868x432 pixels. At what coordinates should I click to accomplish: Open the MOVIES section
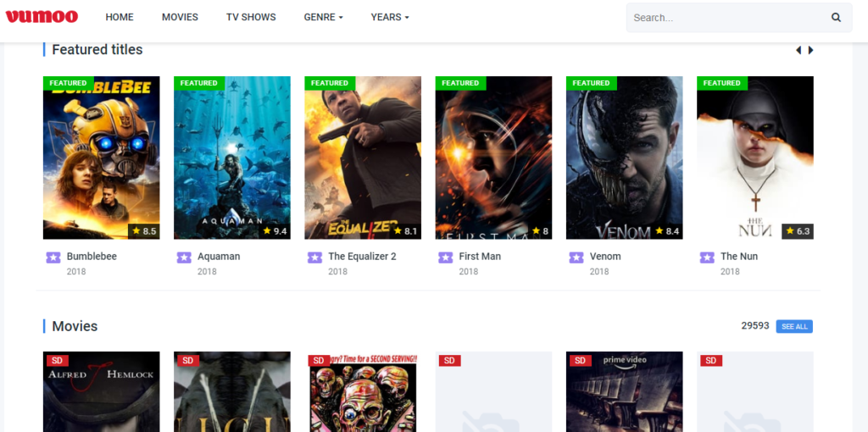tap(180, 17)
